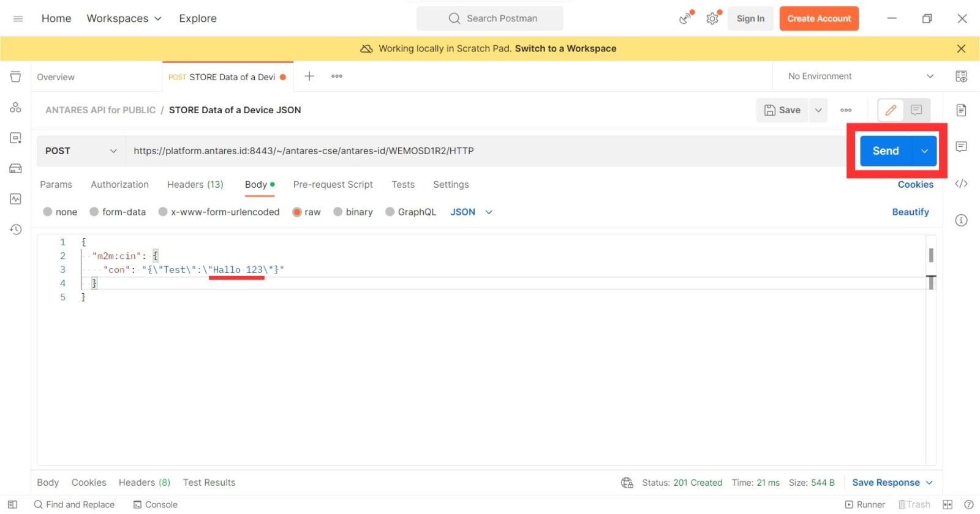Viewport: 980px width, 514px height.
Task: Expand the Save Response dropdown
Action: 929,483
